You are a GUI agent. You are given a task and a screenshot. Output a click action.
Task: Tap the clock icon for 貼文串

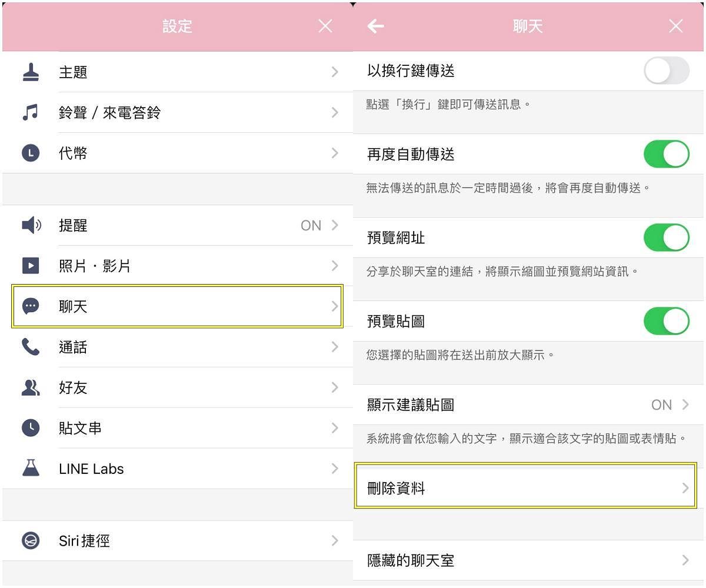[x=31, y=428]
